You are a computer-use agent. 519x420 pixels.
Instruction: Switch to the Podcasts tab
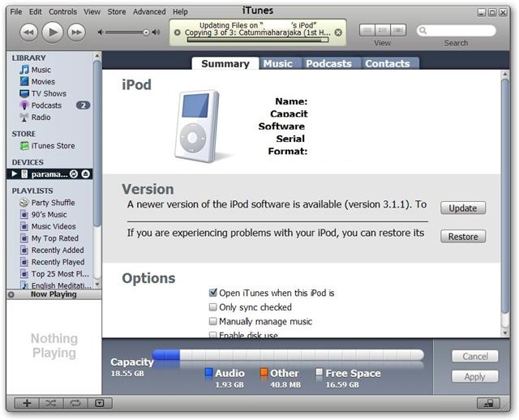point(328,63)
